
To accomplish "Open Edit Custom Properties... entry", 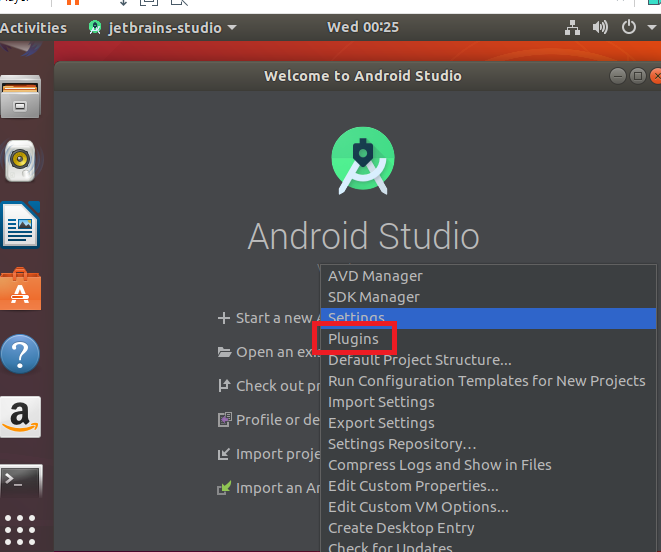I will tap(488, 486).
